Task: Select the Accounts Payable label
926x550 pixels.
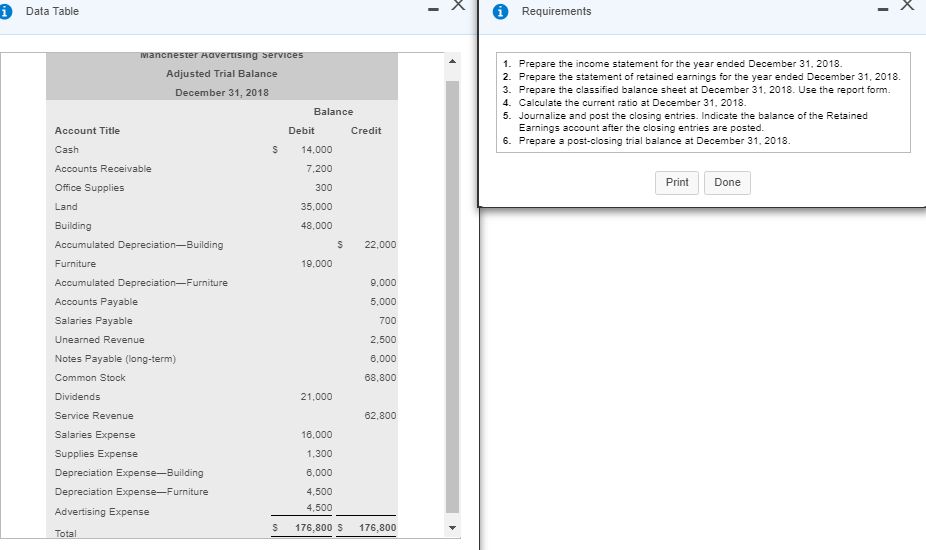Action: point(96,302)
